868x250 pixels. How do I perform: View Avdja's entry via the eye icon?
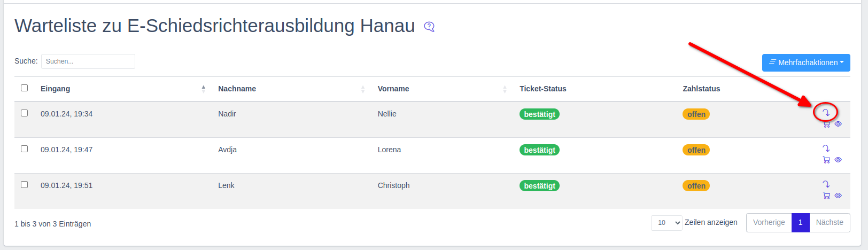[x=838, y=160]
